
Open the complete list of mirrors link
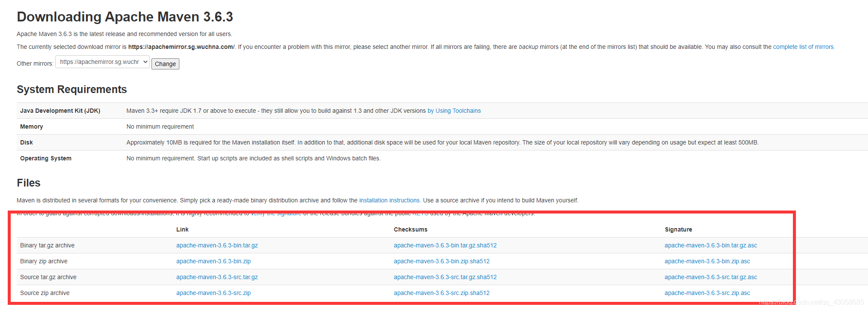coord(804,47)
